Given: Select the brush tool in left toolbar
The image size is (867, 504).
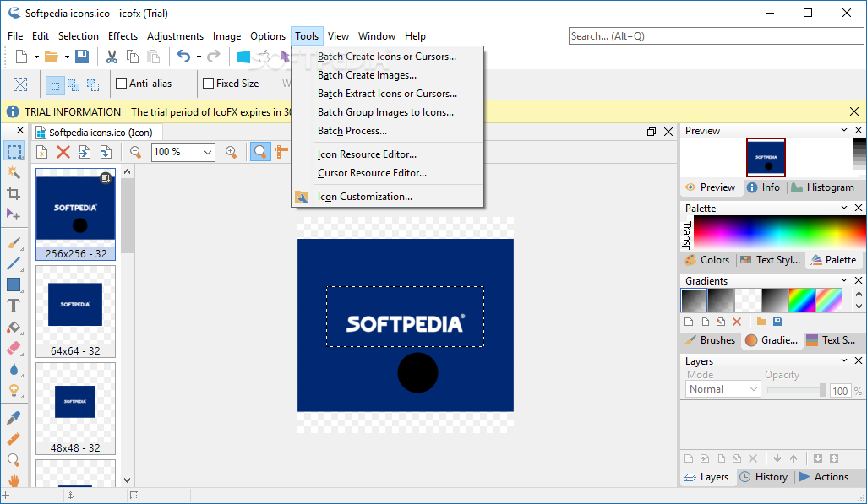Looking at the screenshot, I should pyautogui.click(x=14, y=242).
